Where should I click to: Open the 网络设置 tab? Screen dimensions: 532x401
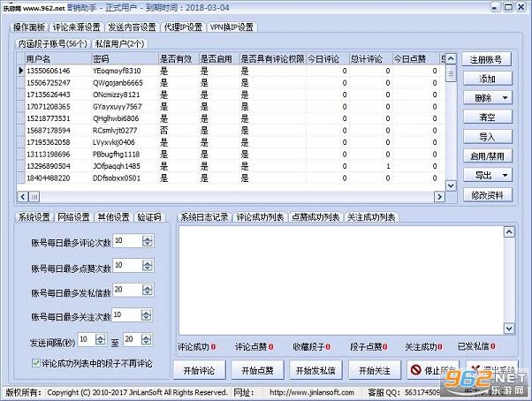pos(73,217)
